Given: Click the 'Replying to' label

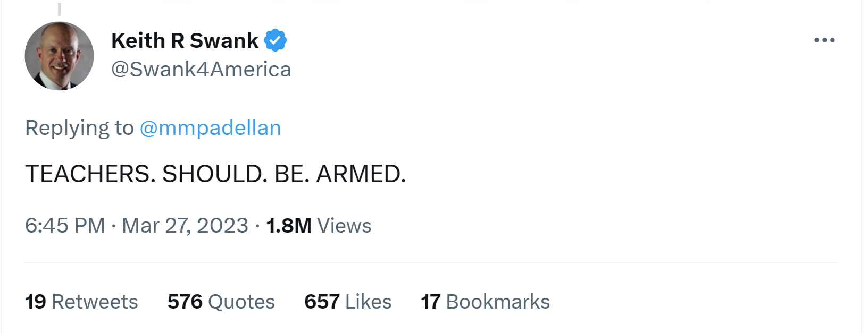Looking at the screenshot, I should (x=79, y=128).
